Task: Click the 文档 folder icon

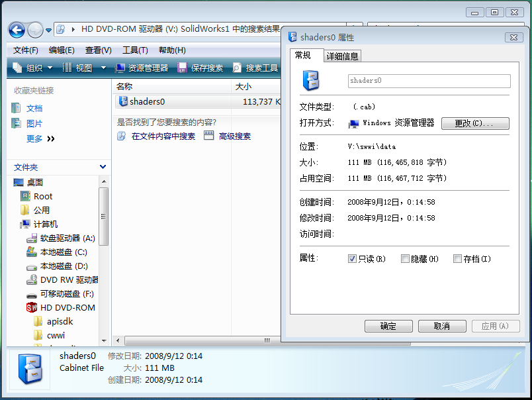Action: point(16,108)
